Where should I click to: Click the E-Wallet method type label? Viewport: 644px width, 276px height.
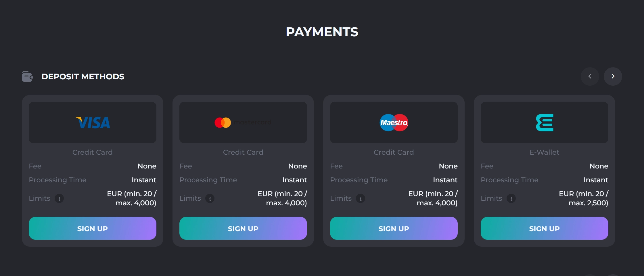[x=545, y=152]
